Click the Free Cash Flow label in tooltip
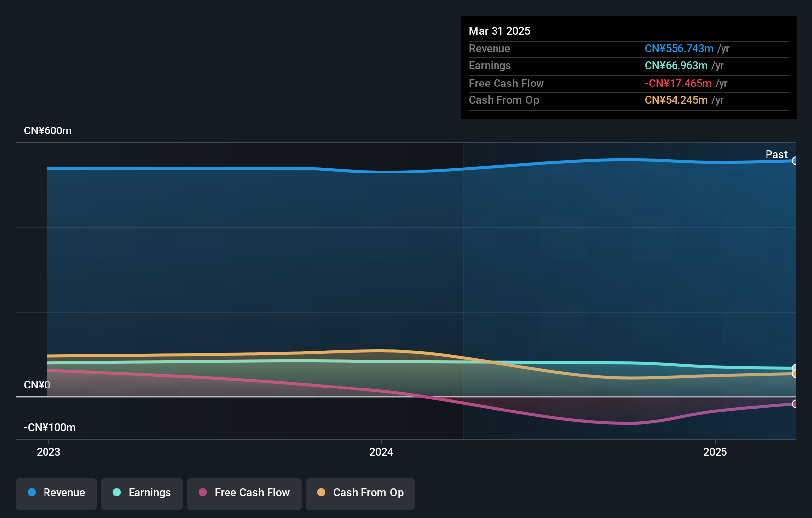Viewport: 812px width, 518px height. pyautogui.click(x=506, y=83)
